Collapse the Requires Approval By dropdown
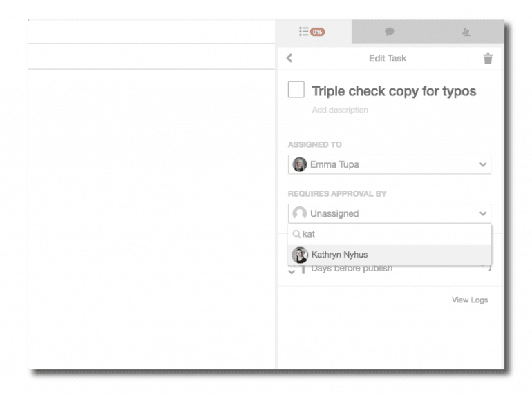This screenshot has height=397, width=532. (x=389, y=214)
